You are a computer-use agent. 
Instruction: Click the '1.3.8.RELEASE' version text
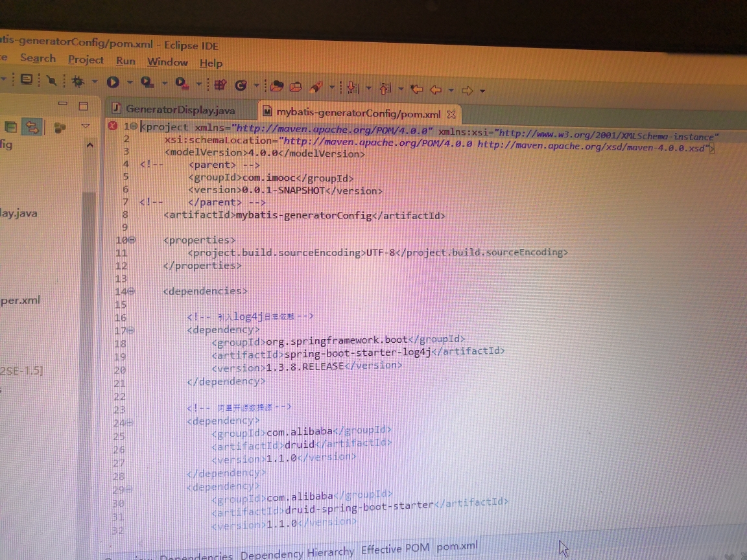[x=305, y=367]
